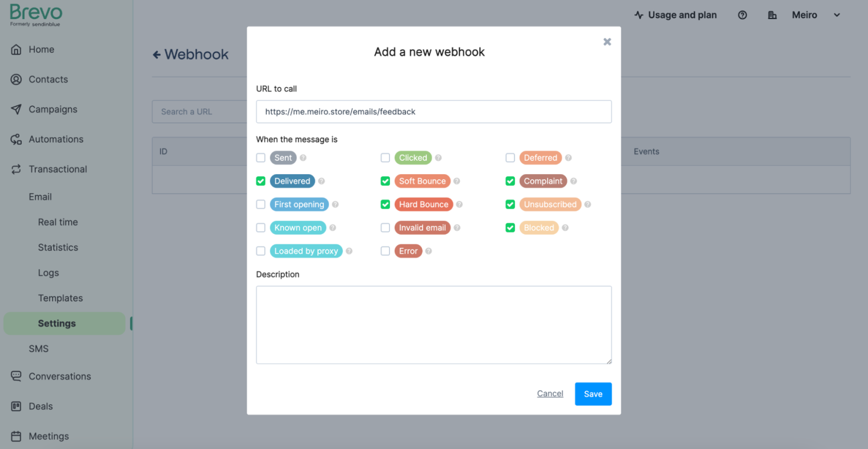
Task: Enable the Sent event checkbox
Action: [x=261, y=158]
